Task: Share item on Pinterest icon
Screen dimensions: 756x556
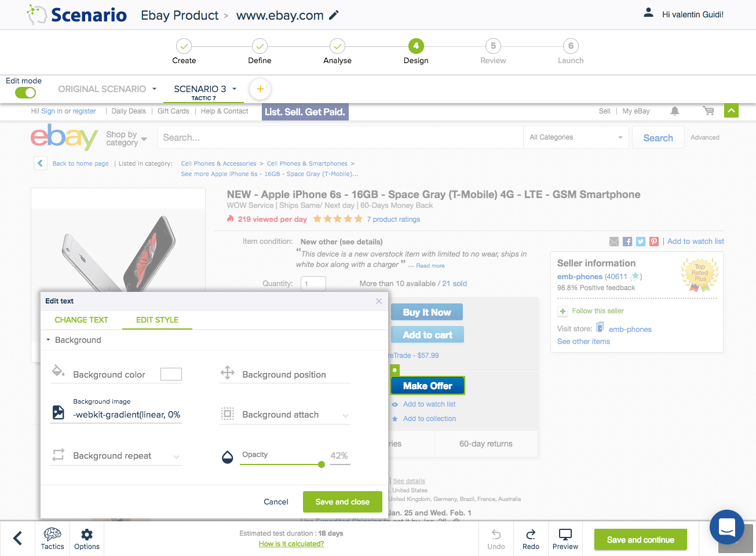Action: coord(654,242)
